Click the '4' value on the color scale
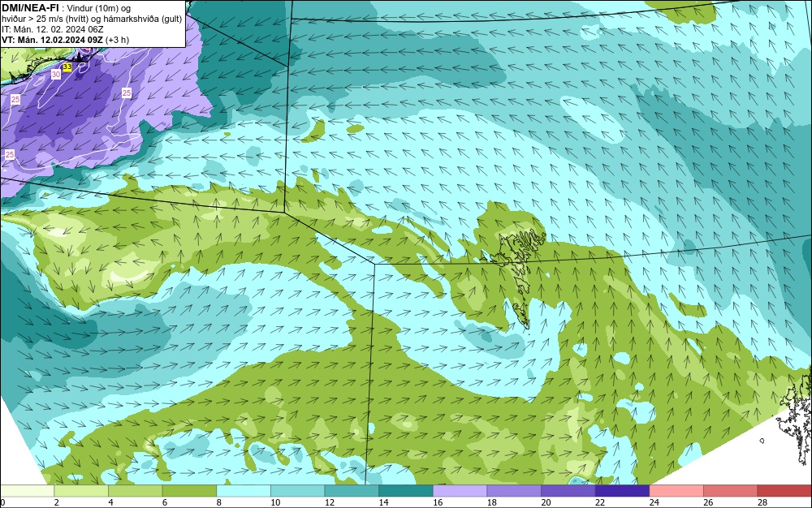The image size is (812, 508). (110, 502)
